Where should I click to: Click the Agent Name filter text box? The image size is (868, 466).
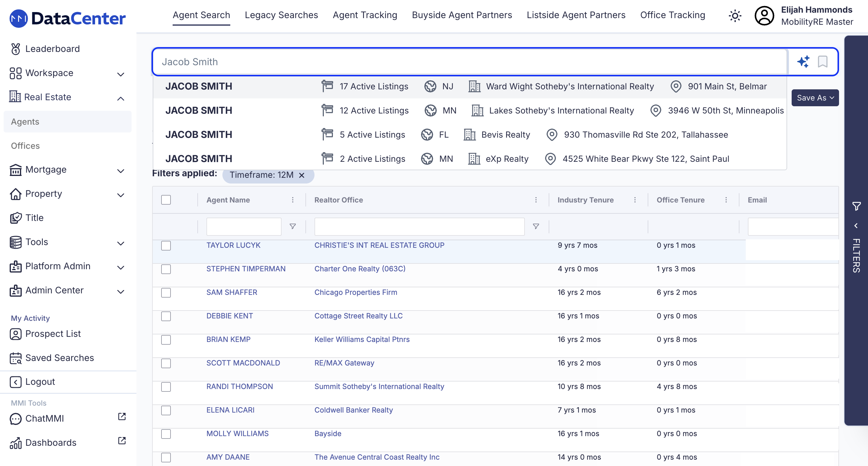244,226
